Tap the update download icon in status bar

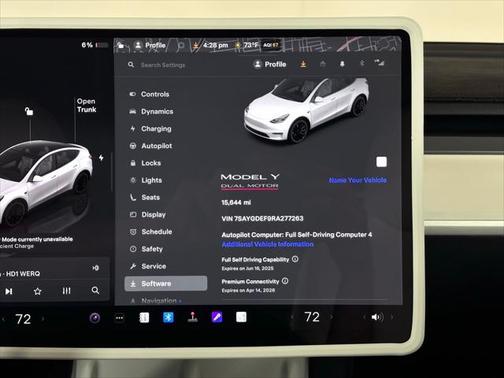196,45
